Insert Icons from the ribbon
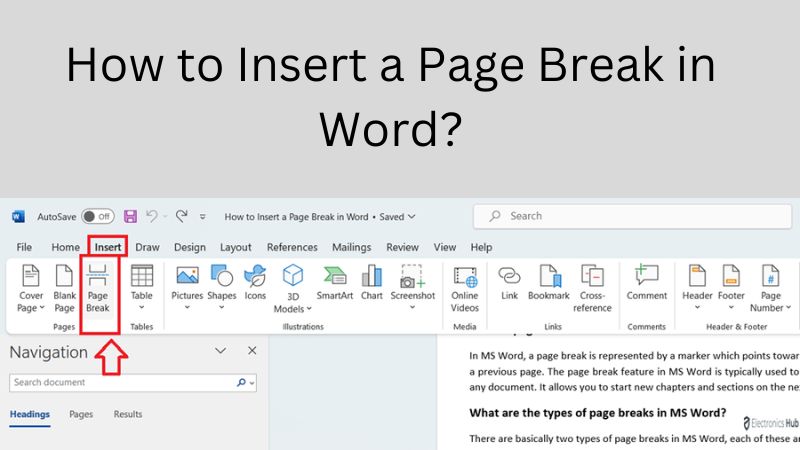 (255, 282)
